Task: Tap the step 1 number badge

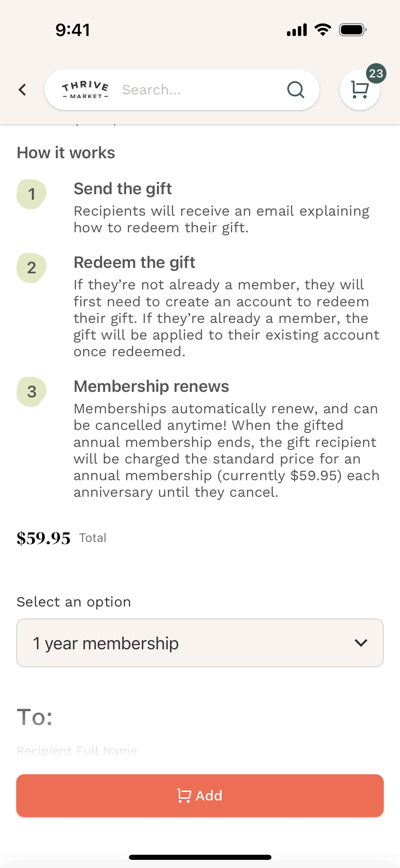Action: click(32, 194)
